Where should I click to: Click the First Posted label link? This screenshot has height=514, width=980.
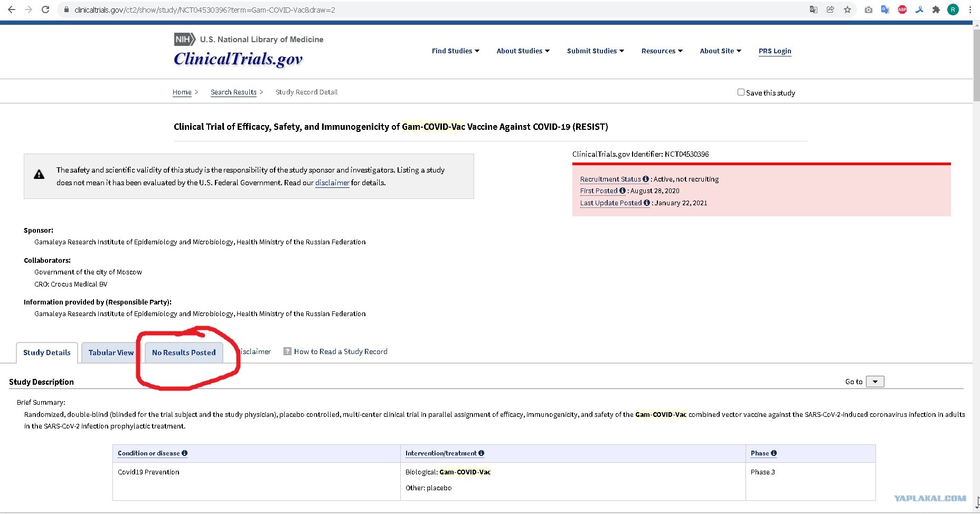click(599, 191)
